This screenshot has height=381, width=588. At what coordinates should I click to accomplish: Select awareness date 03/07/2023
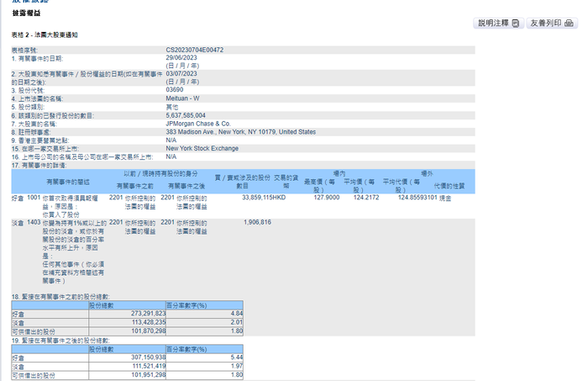181,74
